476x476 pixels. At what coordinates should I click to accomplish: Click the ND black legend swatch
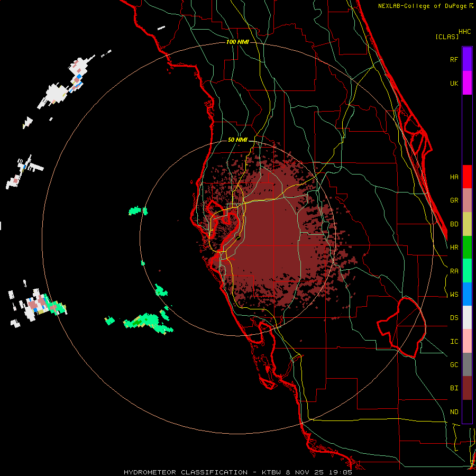pyautogui.click(x=467, y=411)
